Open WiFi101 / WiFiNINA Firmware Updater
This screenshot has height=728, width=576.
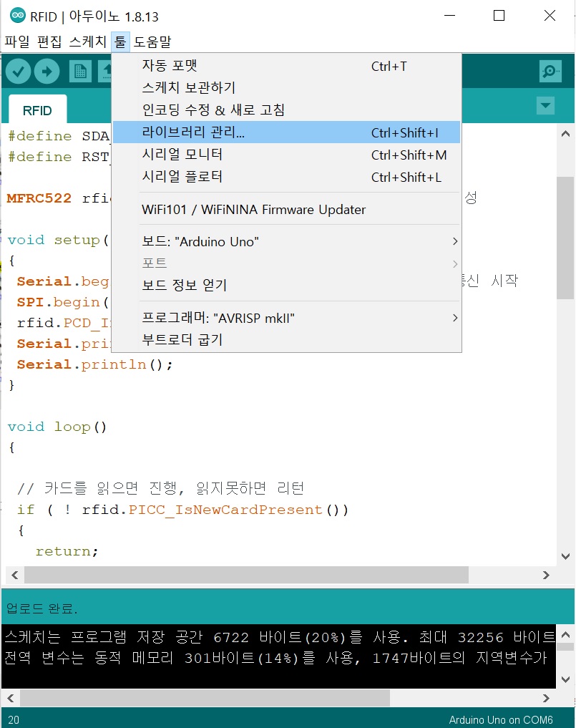coord(287,210)
